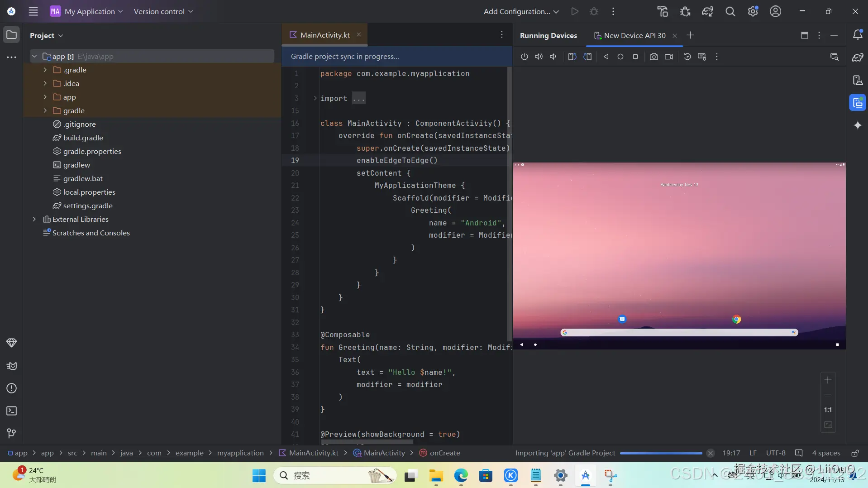Add a new device tab
This screenshot has height=488, width=868.
[x=690, y=35]
